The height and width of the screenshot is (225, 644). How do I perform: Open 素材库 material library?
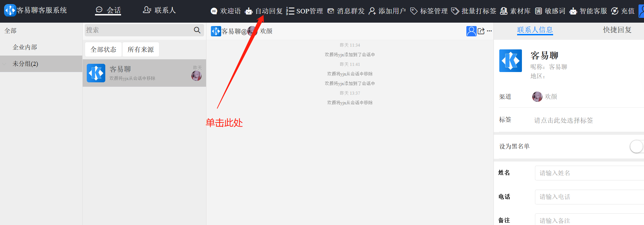coord(515,11)
